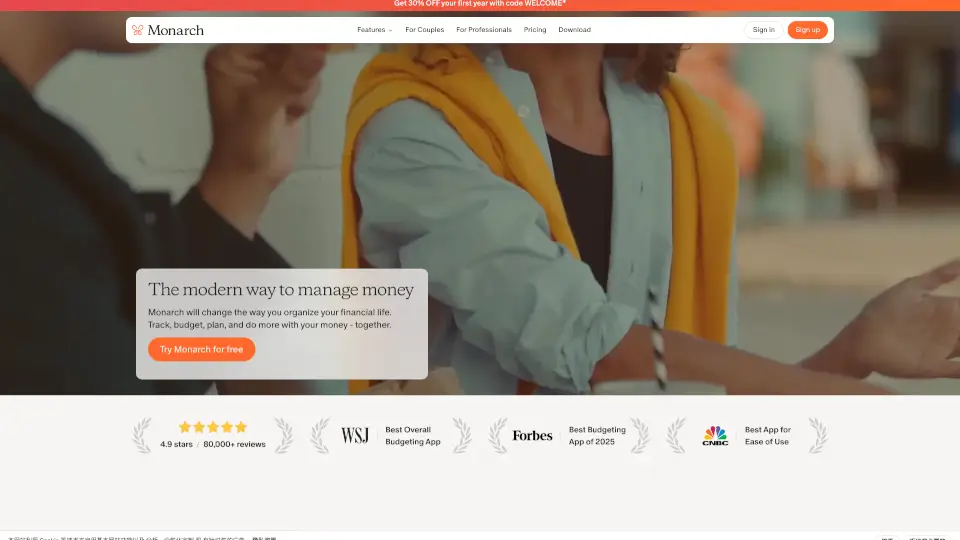
Task: Click the laurel wreath left of the stars
Action: (142, 436)
